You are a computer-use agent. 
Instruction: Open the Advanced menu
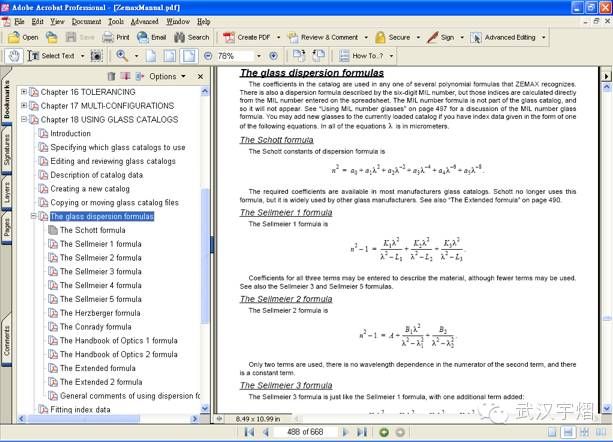pos(145,21)
